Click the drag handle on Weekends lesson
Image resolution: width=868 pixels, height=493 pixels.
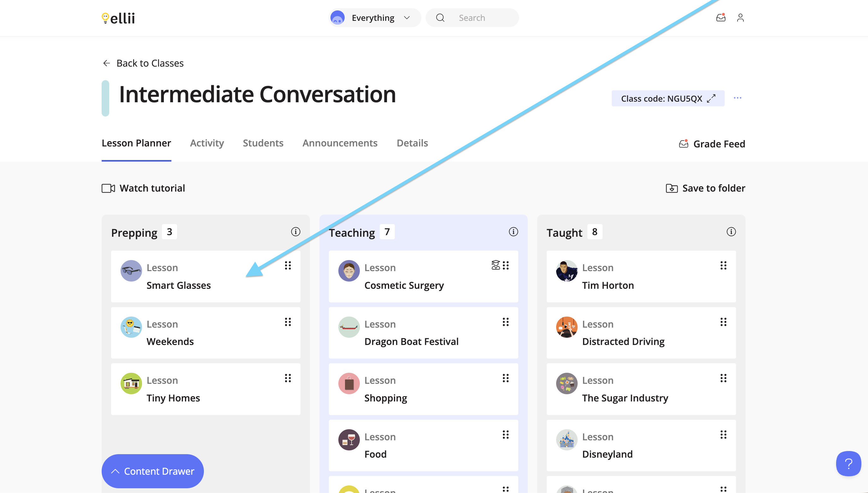pos(288,322)
